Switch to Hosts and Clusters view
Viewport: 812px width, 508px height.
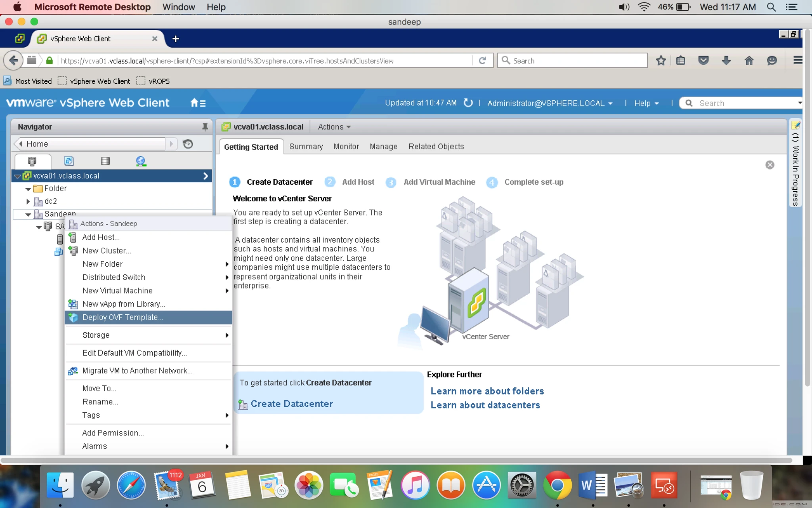point(32,161)
